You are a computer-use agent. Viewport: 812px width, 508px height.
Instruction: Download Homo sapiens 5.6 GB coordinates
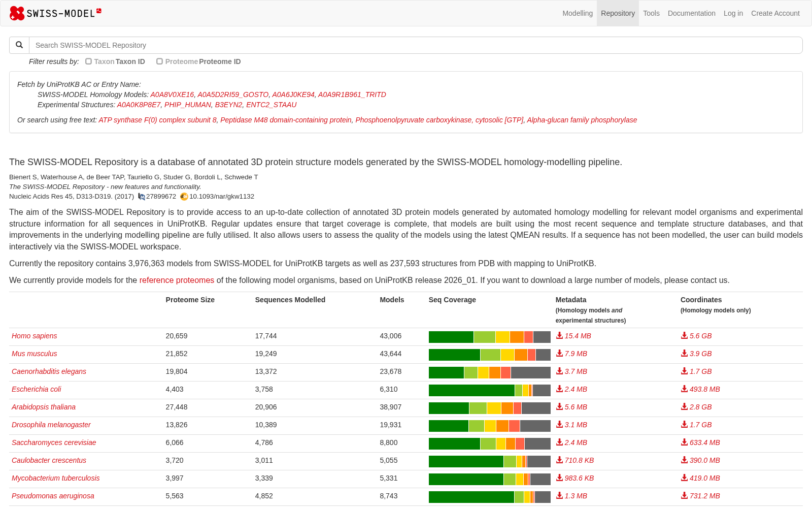(x=696, y=336)
